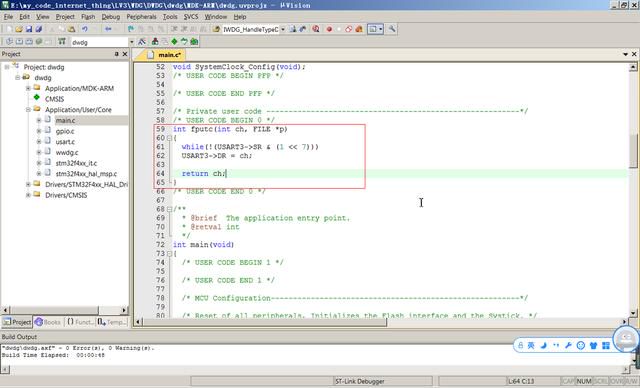Open Options for Target with the magic wand icon
The height and width of the screenshot is (388, 640).
click(x=142, y=42)
